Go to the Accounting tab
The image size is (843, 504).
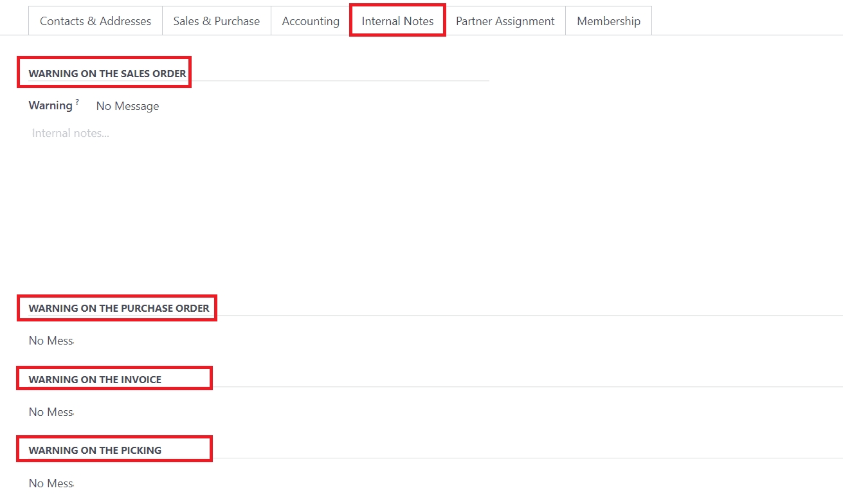pos(311,21)
